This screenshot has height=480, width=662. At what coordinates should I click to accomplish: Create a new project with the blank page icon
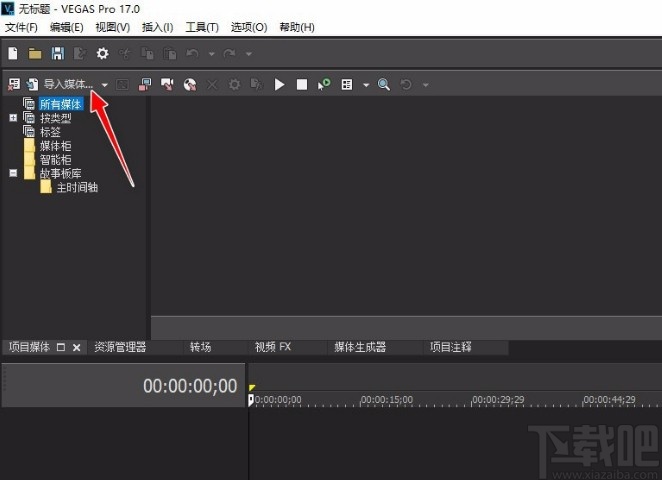click(x=13, y=54)
